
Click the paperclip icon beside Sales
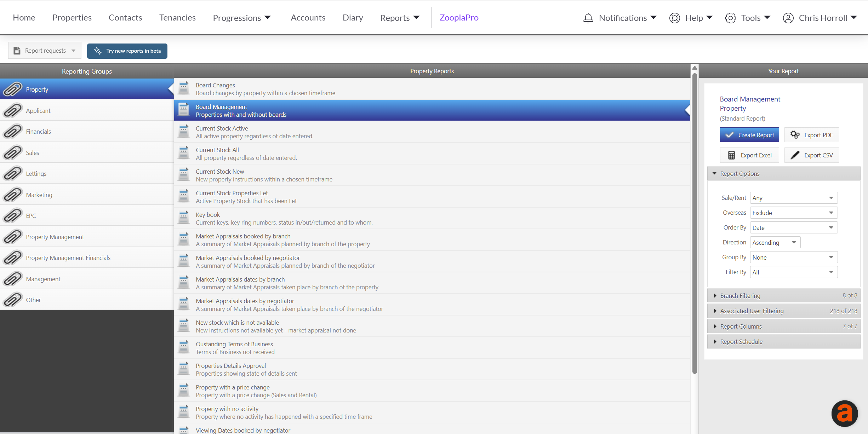point(13,153)
